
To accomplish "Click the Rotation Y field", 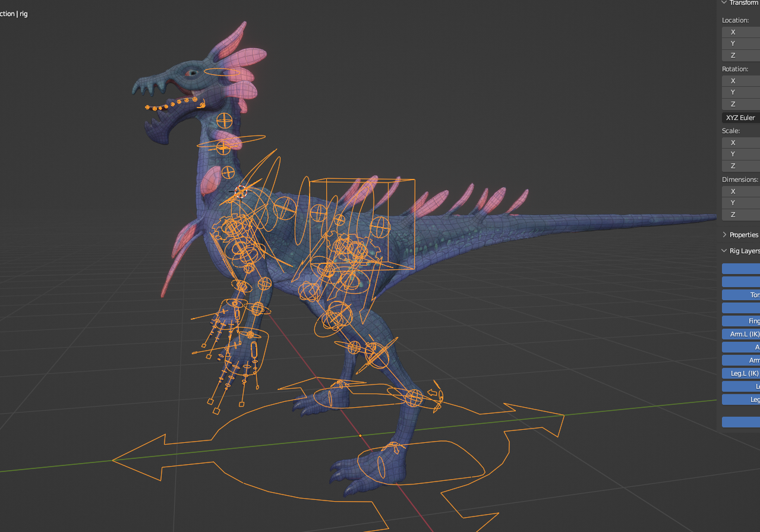I will pyautogui.click(x=741, y=92).
